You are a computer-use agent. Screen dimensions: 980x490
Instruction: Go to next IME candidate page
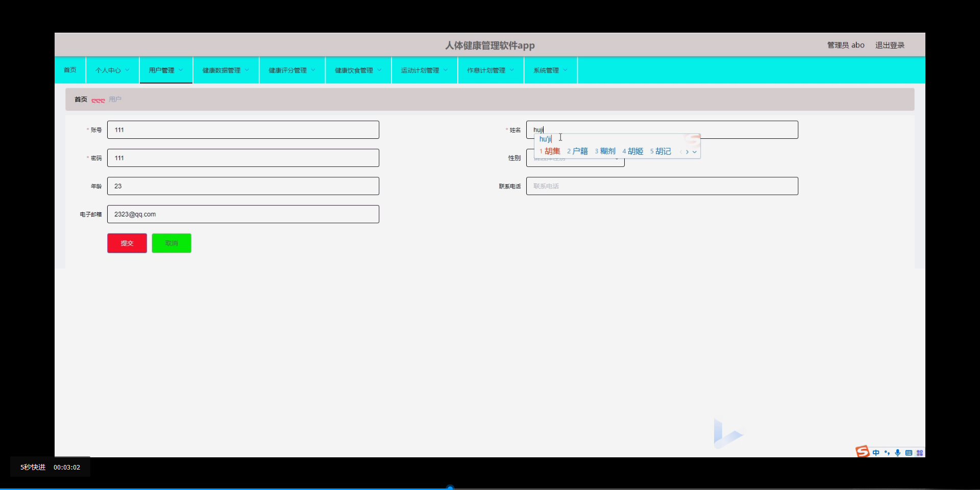(688, 152)
